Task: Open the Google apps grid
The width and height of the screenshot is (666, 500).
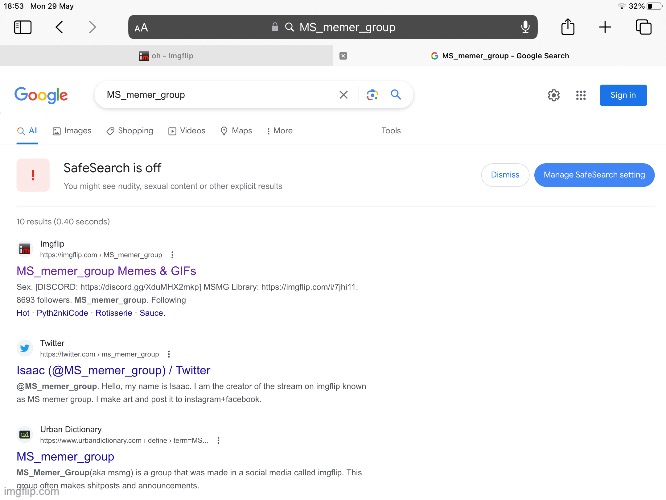Action: (x=581, y=95)
